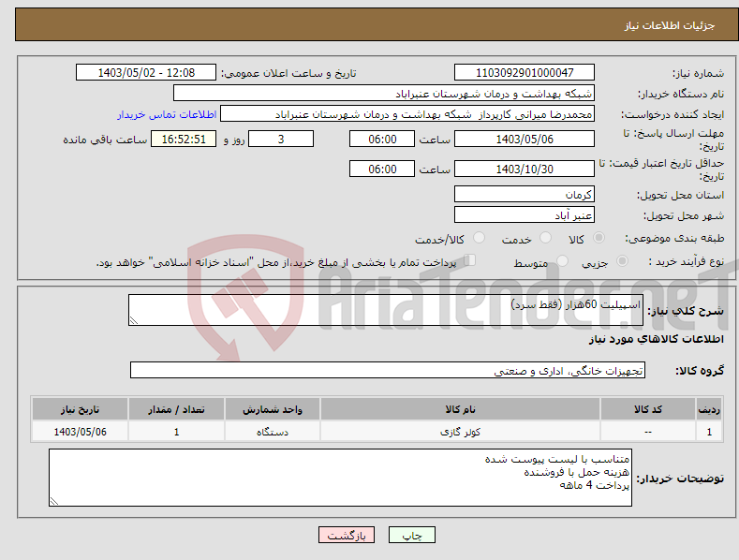739x560 pixels.
Task: Click the price validity hour 06:00 field
Action: 382,169
